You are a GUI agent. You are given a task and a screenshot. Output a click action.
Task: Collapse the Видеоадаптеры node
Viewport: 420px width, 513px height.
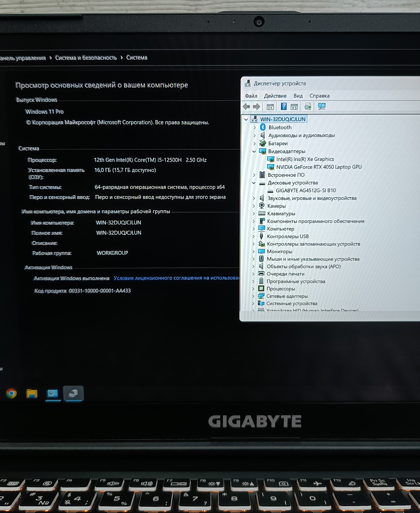254,151
